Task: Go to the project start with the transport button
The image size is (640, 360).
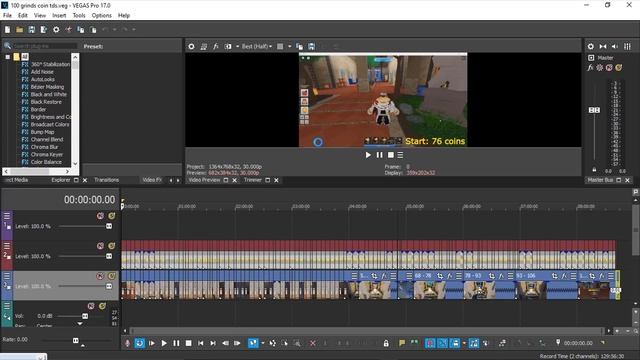Action: pos(200,343)
